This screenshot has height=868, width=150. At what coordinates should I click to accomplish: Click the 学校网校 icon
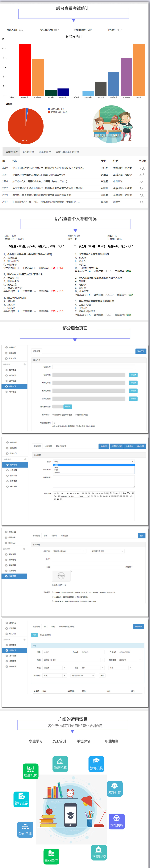99,852
